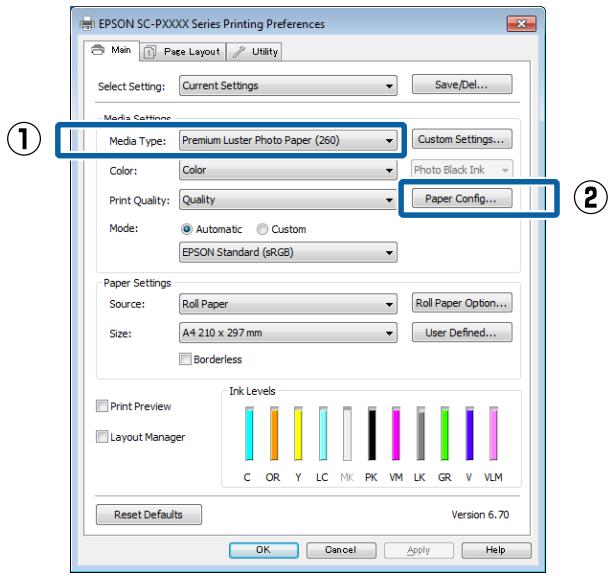Click the Orange (OR) ink level bar
This screenshot has width=609, height=578.
274,434
